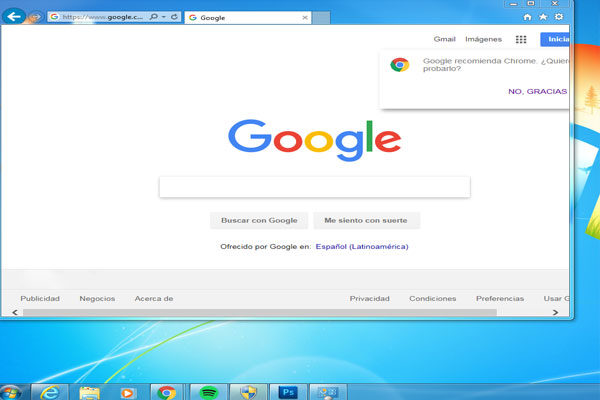Open favorites star icon
This screenshot has width=600, height=400.
(543, 17)
